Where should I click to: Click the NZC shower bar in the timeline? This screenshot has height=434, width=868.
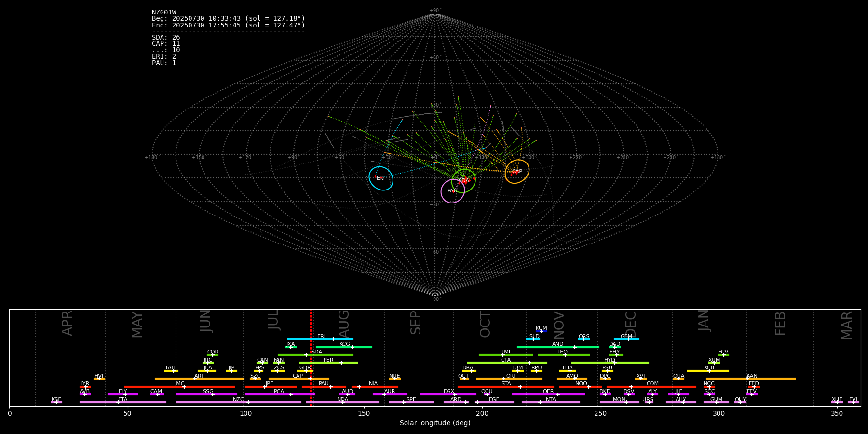pyautogui.click(x=239, y=402)
